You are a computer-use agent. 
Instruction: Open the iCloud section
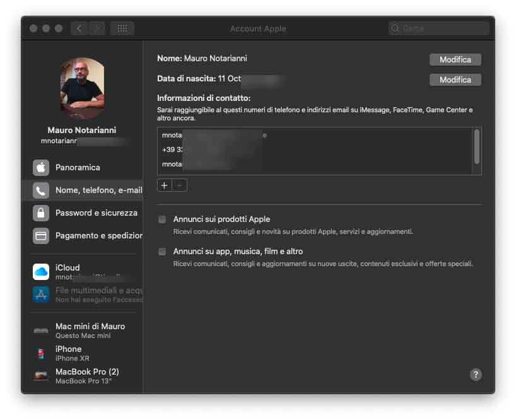(82, 272)
